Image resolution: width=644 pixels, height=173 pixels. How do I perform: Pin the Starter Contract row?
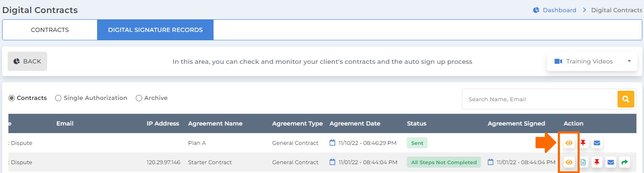point(597,162)
